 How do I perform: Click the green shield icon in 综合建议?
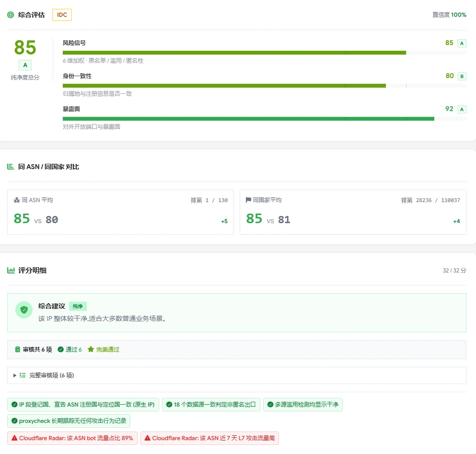click(x=24, y=310)
